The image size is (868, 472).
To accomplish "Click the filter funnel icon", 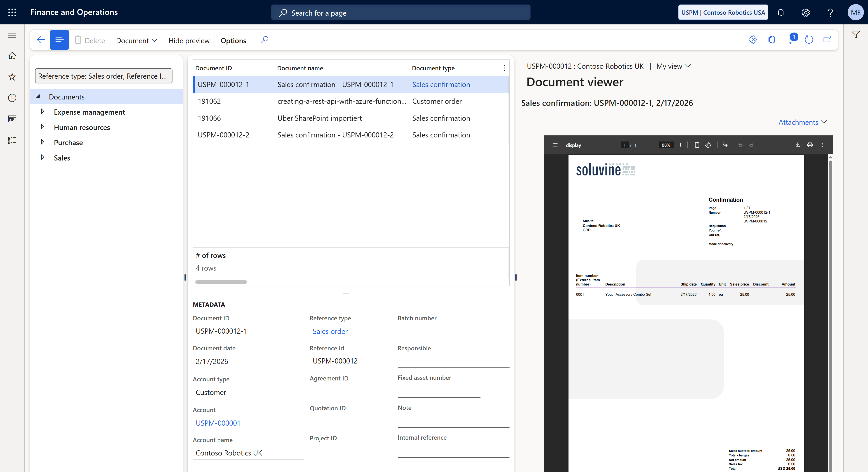I will point(856,34).
